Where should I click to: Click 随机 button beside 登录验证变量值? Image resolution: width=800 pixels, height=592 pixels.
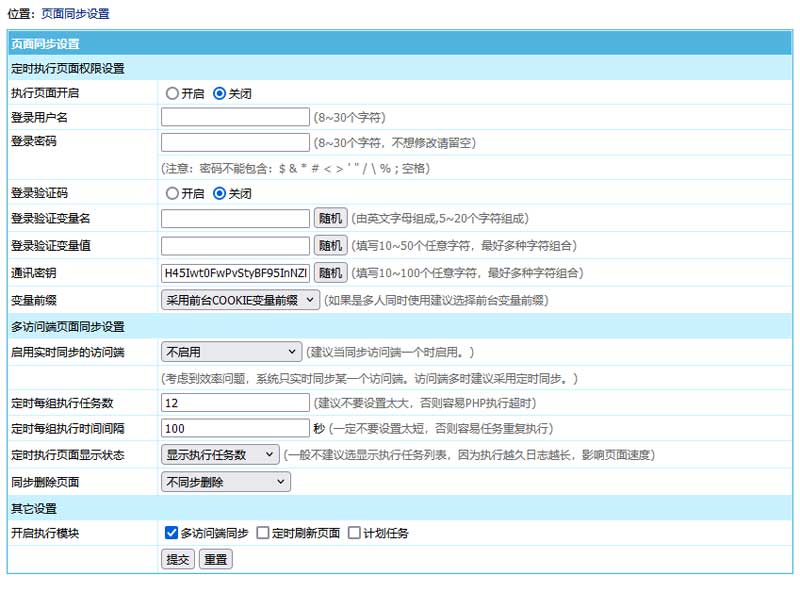330,245
